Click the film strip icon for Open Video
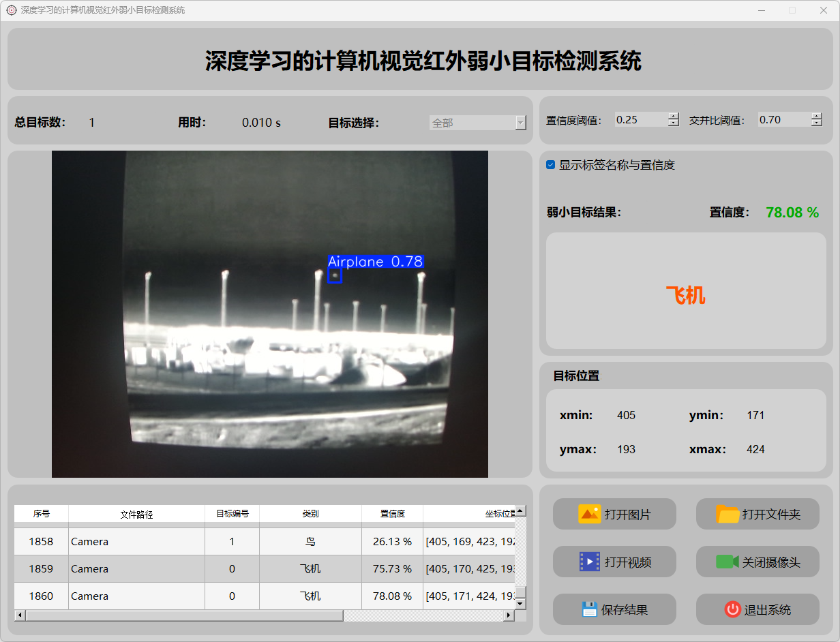 (589, 562)
